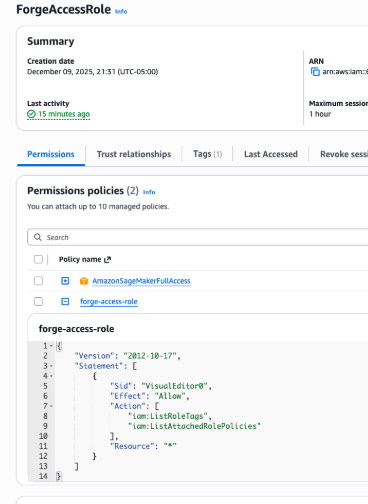The width and height of the screenshot is (368, 504).
Task: Open the AmazonSageMakerFullAccess policy link
Action: (x=141, y=281)
